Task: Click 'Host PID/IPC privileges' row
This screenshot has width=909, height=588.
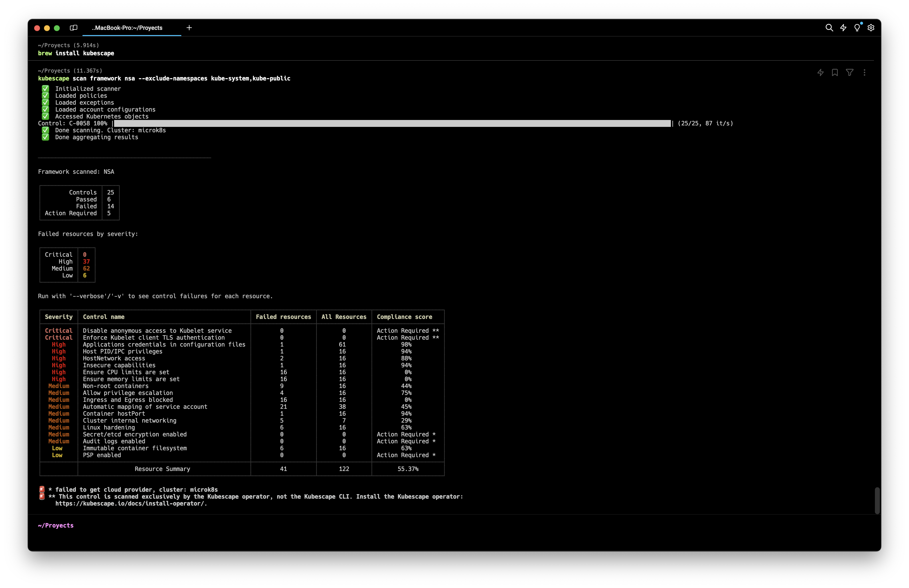Action: tap(242, 352)
